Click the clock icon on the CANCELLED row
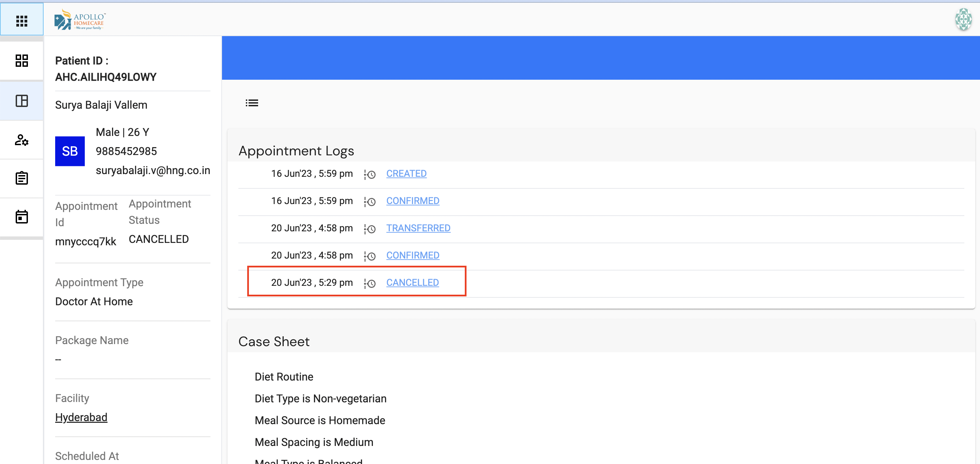The width and height of the screenshot is (980, 464). point(370,283)
